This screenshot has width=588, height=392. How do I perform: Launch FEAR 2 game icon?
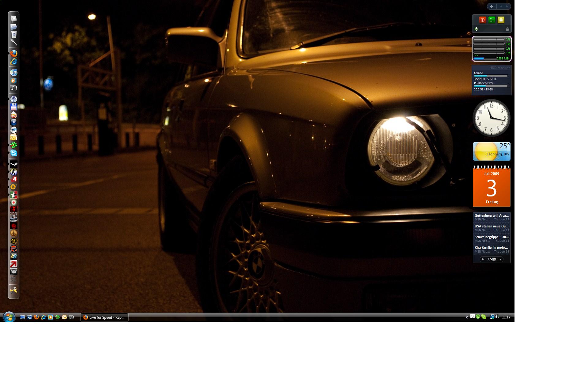13,210
